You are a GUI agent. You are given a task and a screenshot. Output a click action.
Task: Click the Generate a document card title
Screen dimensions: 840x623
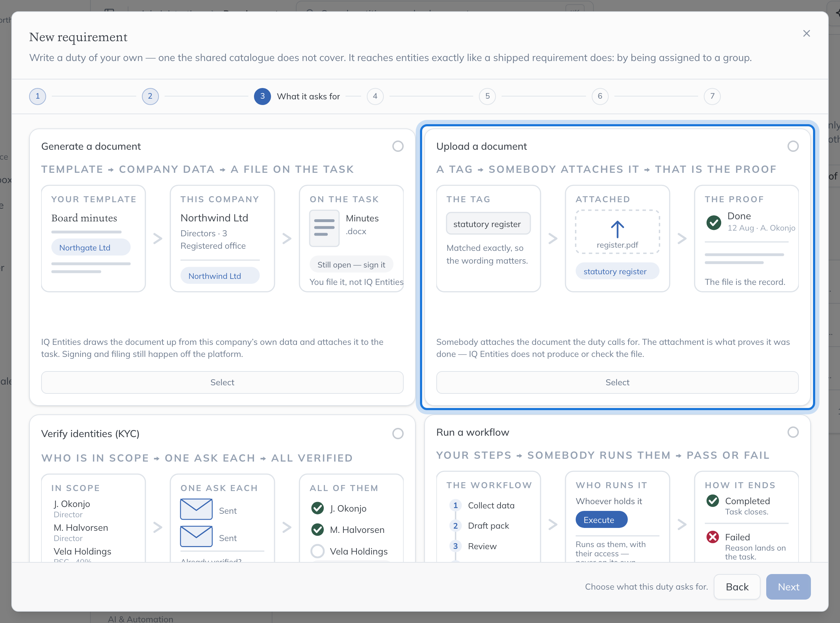coord(91,146)
